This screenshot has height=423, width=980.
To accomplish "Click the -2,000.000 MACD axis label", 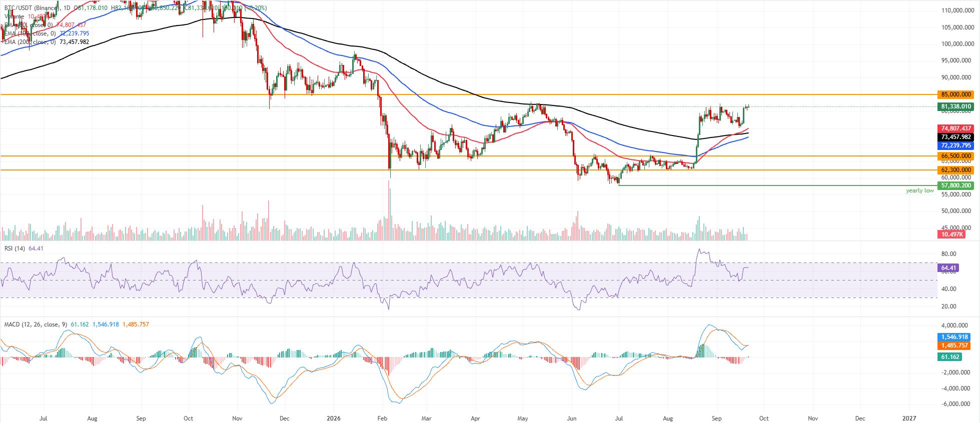I will [x=955, y=372].
